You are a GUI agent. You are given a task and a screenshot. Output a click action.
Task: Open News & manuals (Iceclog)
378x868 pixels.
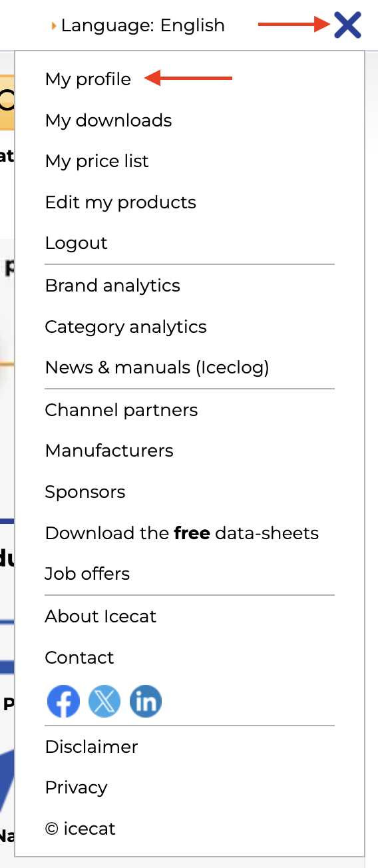click(x=157, y=367)
